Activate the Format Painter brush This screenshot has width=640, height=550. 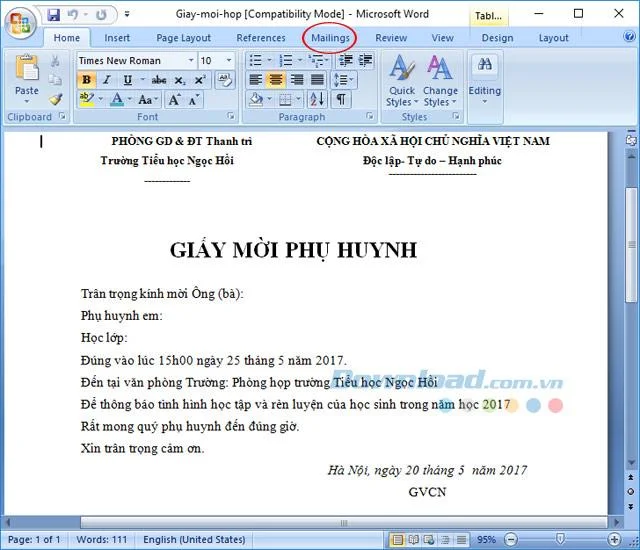point(55,99)
